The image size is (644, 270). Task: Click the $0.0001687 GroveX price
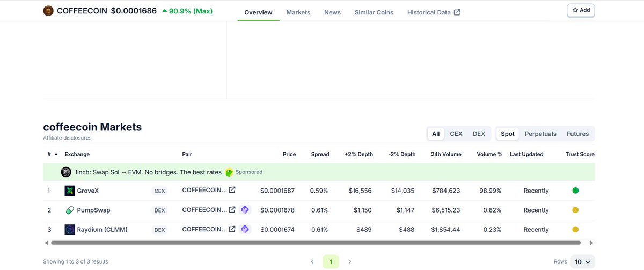pyautogui.click(x=278, y=191)
